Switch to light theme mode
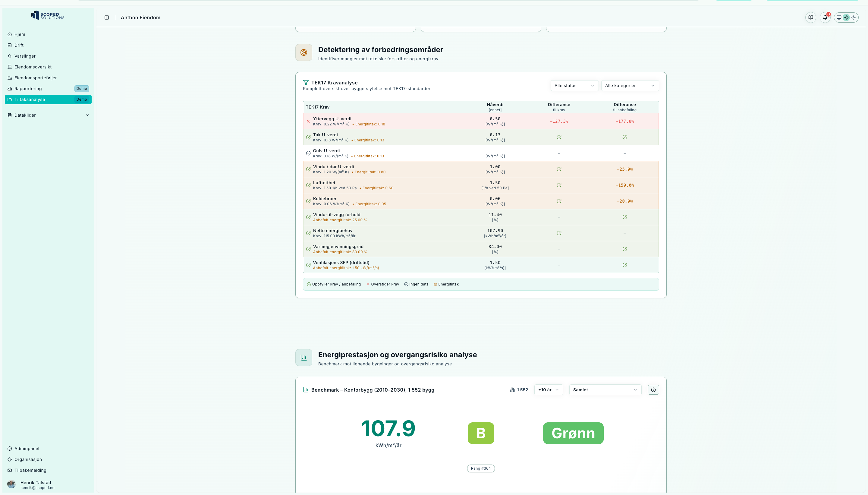 coord(846,18)
